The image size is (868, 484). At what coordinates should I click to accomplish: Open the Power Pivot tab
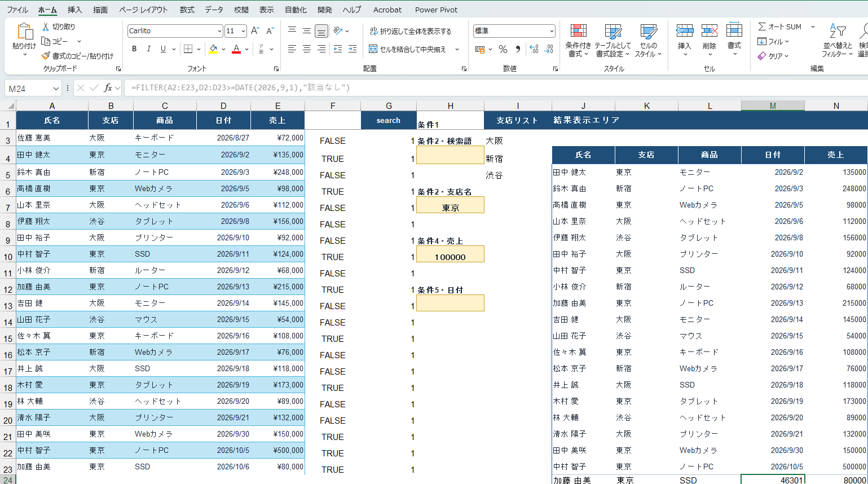(x=436, y=10)
